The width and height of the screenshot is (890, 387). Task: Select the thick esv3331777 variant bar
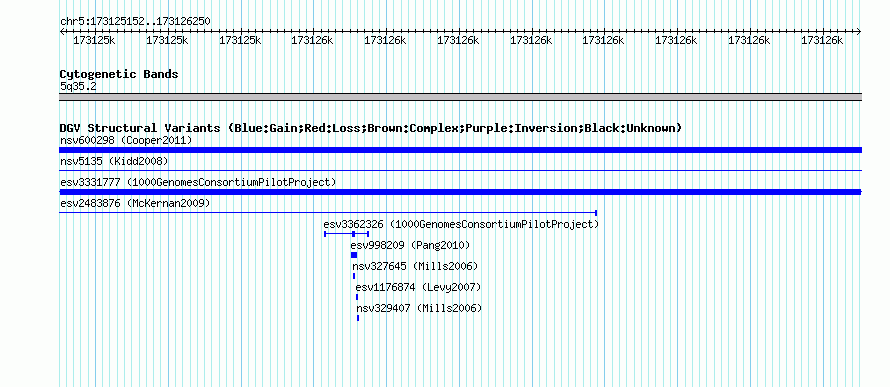pos(460,192)
